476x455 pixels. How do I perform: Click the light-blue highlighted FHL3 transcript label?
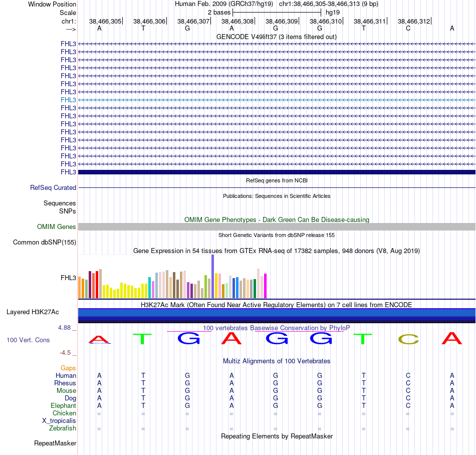pos(68,100)
